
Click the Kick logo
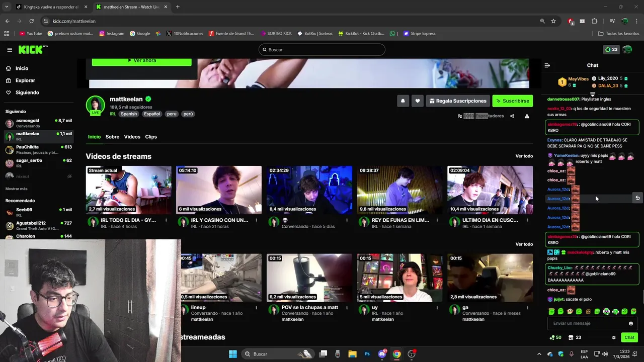(33, 50)
